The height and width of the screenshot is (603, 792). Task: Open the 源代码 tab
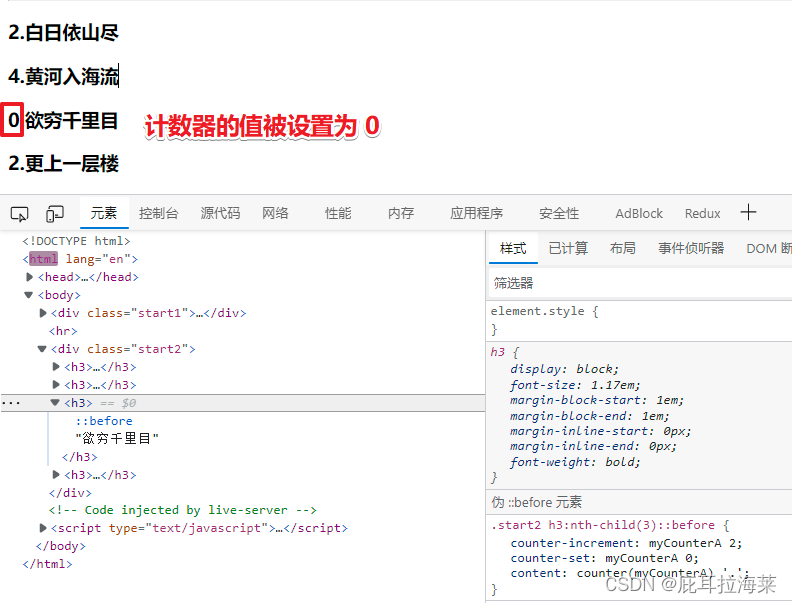tap(220, 213)
